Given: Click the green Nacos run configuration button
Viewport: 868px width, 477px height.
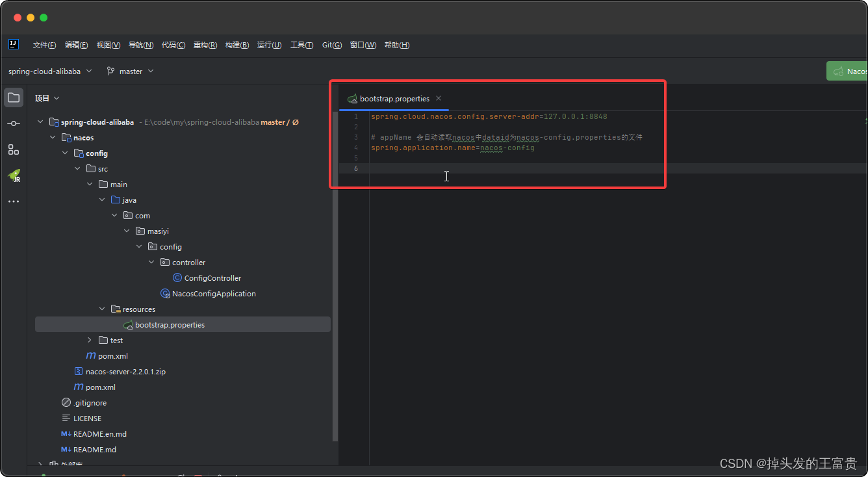Looking at the screenshot, I should click(x=847, y=71).
